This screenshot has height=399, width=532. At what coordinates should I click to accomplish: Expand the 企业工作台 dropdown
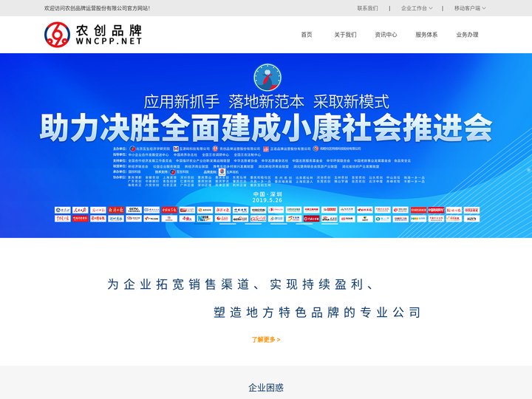[x=417, y=8]
